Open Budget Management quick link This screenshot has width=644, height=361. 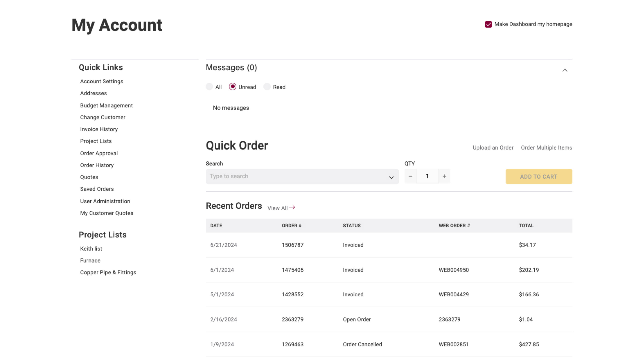[x=106, y=106]
